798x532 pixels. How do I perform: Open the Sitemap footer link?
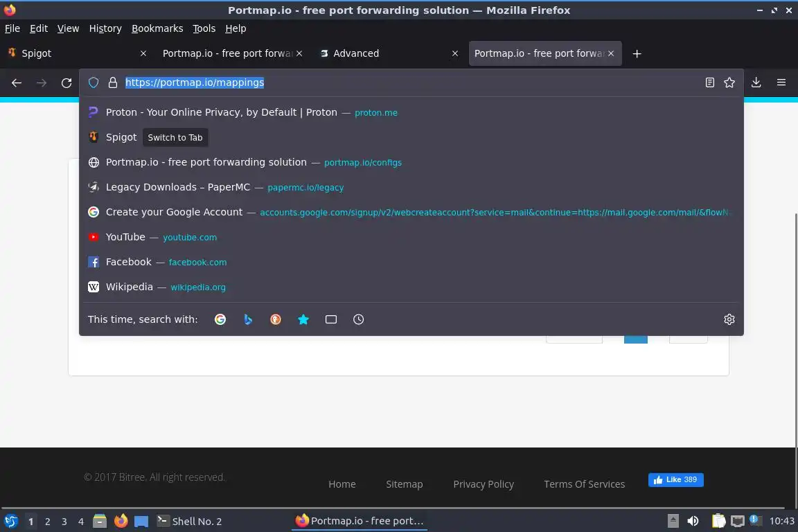point(404,484)
